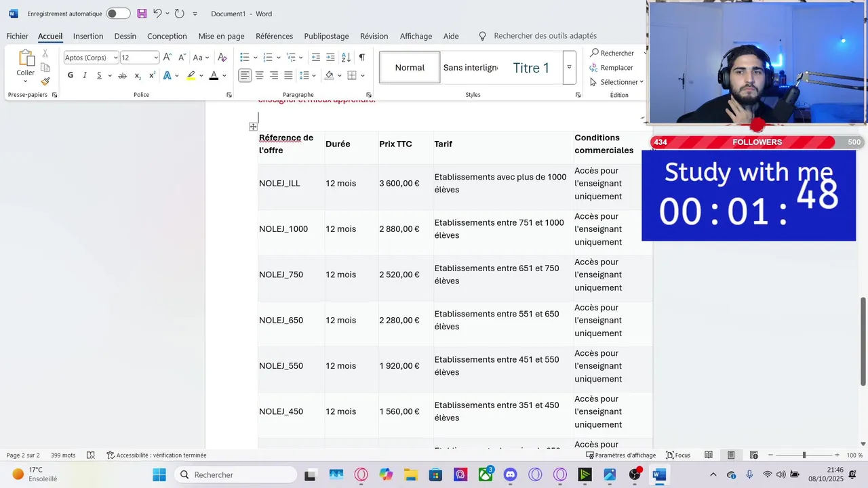868x488 pixels.
Task: Select justify alignment icon
Action: [288, 75]
